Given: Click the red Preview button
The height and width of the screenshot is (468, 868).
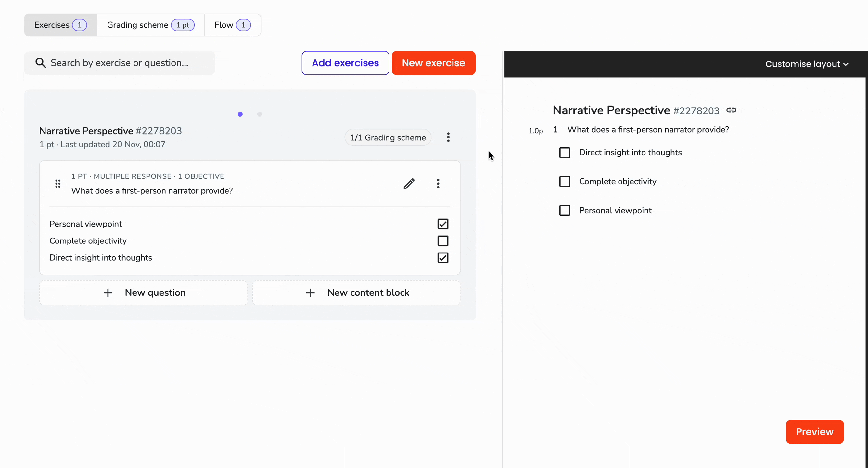Looking at the screenshot, I should (815, 432).
